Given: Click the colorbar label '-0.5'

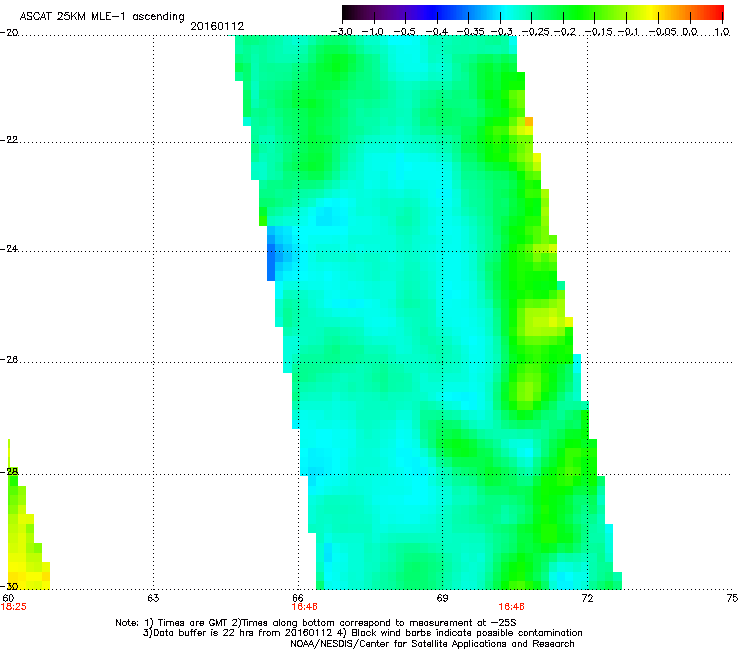Looking at the screenshot, I should pyautogui.click(x=404, y=32).
